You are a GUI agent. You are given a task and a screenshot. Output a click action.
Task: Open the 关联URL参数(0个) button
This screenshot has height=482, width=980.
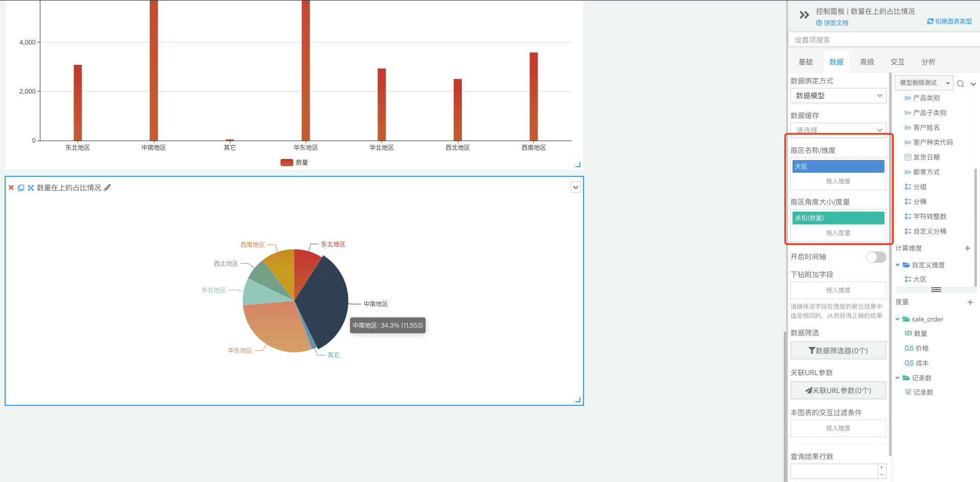click(x=838, y=391)
